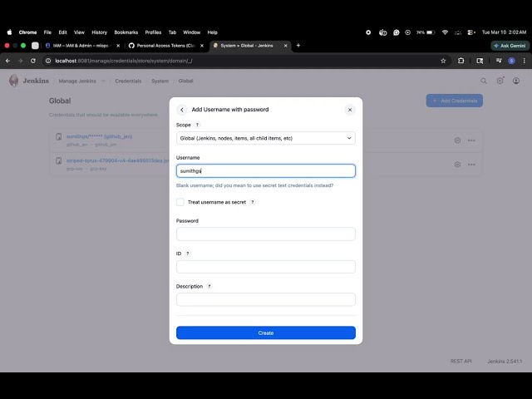Reload the page
This screenshot has width=532, height=399.
(x=33, y=61)
